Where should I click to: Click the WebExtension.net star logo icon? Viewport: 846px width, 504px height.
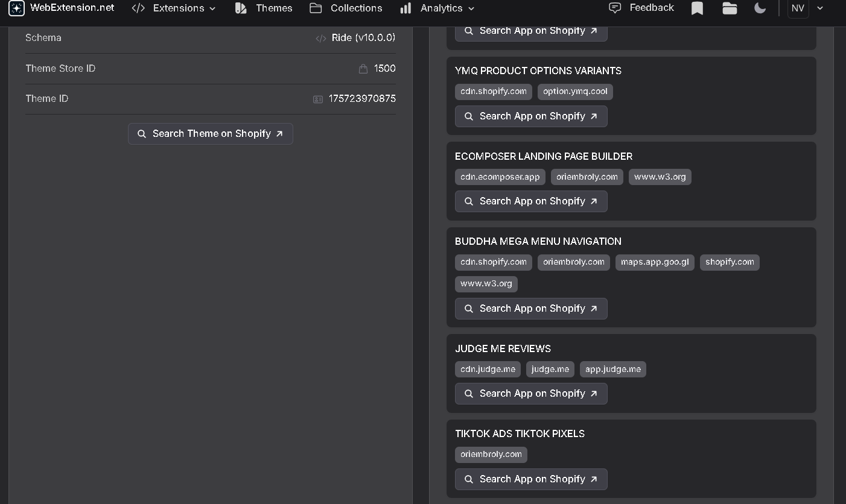click(x=16, y=8)
